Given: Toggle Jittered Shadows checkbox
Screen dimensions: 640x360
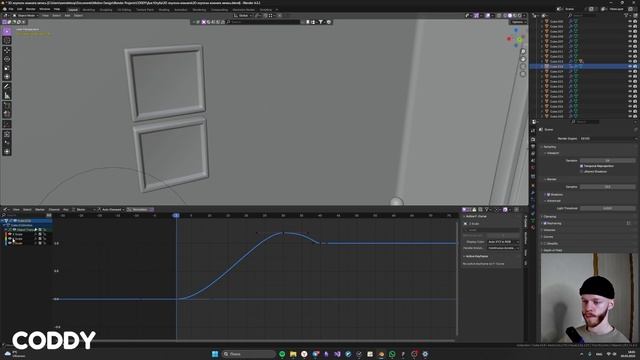Looking at the screenshot, I should pyautogui.click(x=582, y=171).
